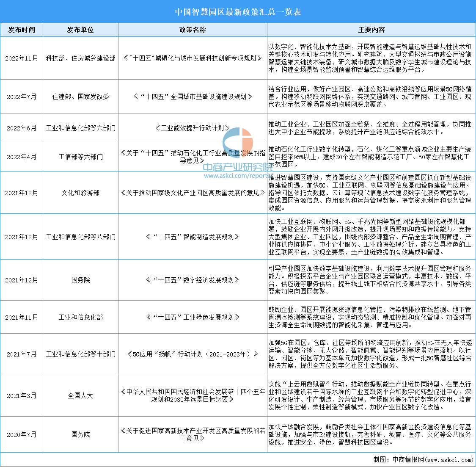The height and width of the screenshot is (467, 476).
Task: Click the date cell 2022年6月
Action: [22, 128]
